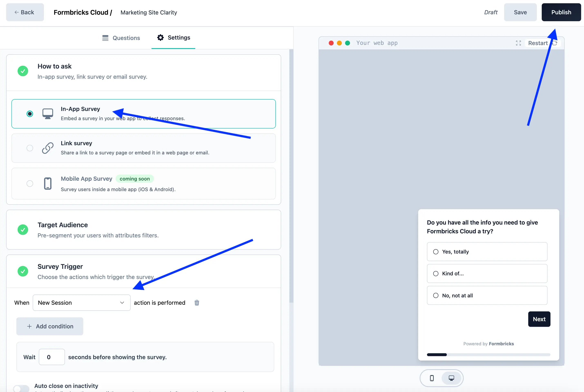Choose the No, not at all answer
This screenshot has height=392, width=584.
487,296
